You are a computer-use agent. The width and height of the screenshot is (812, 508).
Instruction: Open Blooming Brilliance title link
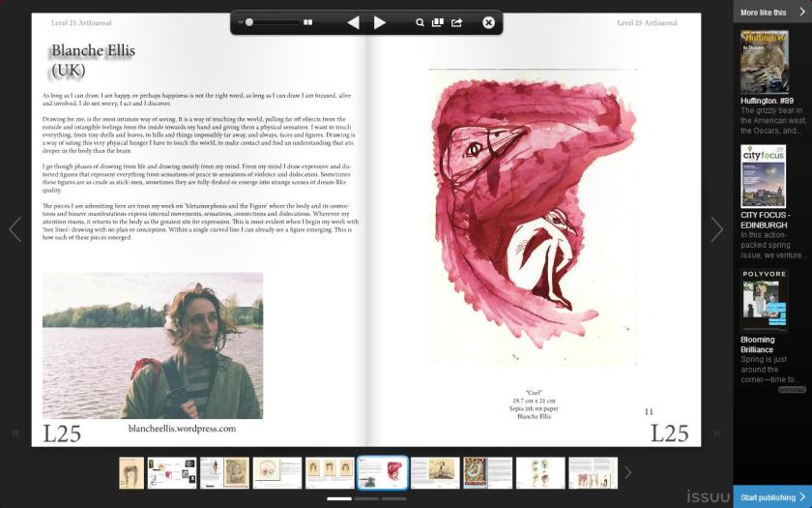pyautogui.click(x=757, y=344)
